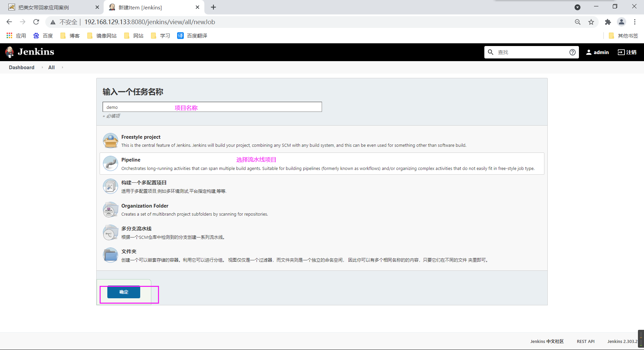The width and height of the screenshot is (644, 350).
Task: Click the 注销 logout link
Action: pyautogui.click(x=627, y=52)
